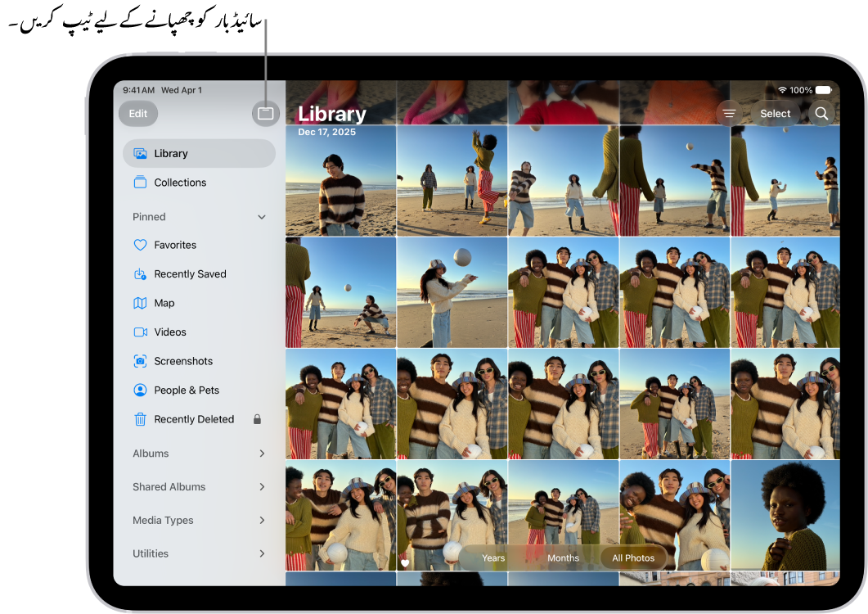Viewport: 868px width, 614px height.
Task: Click the Favorites heart icon
Action: click(141, 245)
